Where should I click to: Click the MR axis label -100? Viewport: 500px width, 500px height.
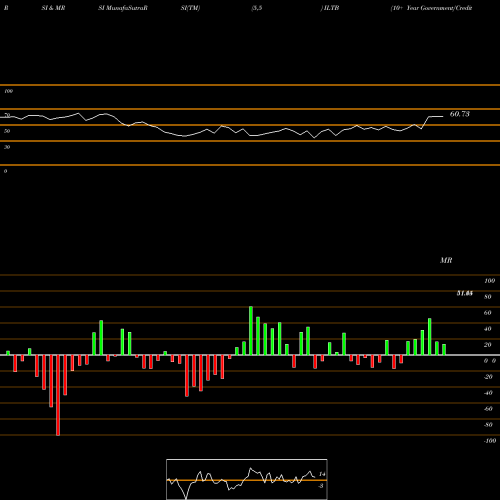click(x=489, y=441)
